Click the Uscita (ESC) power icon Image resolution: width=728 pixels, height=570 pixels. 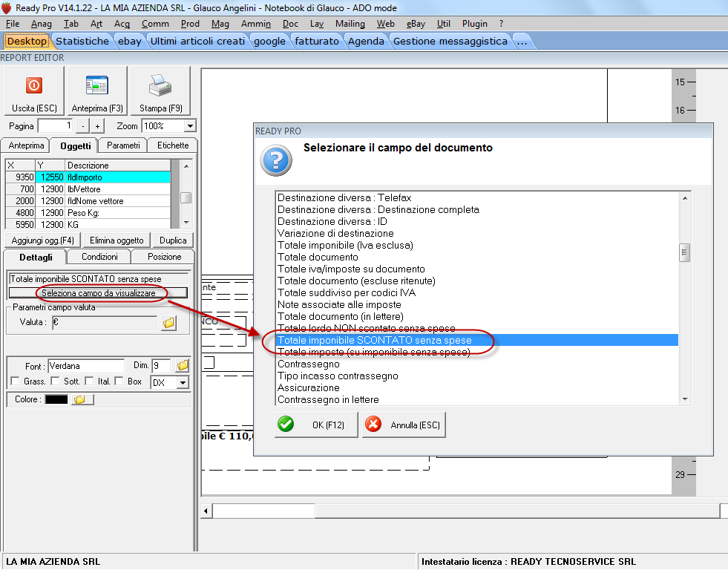(x=34, y=86)
